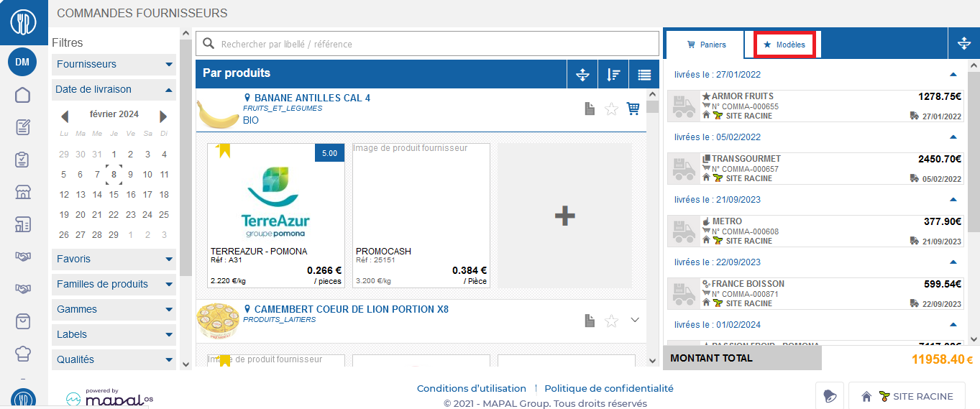The height and width of the screenshot is (409, 980).
Task: Expand the Qualités filter
Action: [x=114, y=359]
